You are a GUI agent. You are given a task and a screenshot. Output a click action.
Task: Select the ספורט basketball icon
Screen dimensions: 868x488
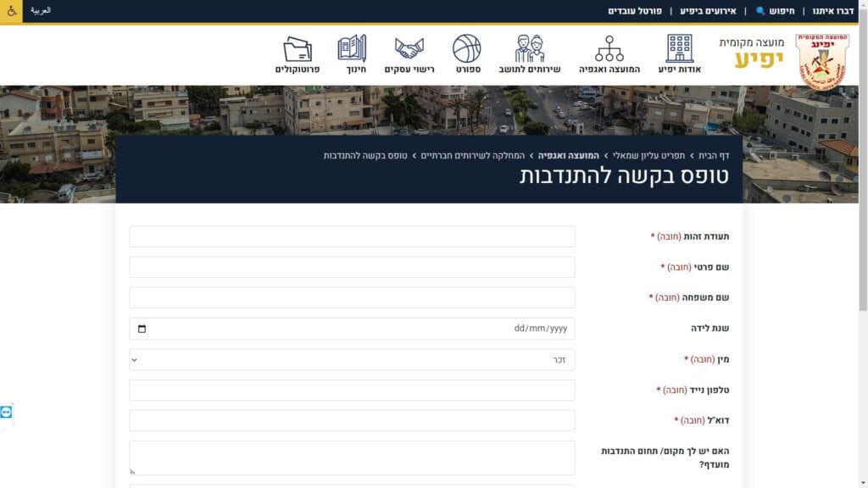tap(466, 48)
